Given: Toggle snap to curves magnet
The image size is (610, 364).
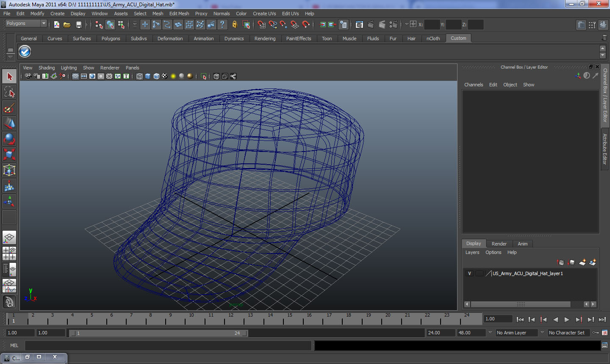Looking at the screenshot, I should (273, 25).
